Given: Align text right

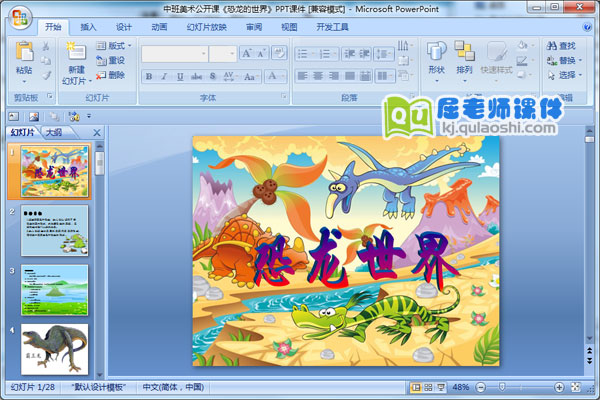Looking at the screenshot, I should [334, 76].
